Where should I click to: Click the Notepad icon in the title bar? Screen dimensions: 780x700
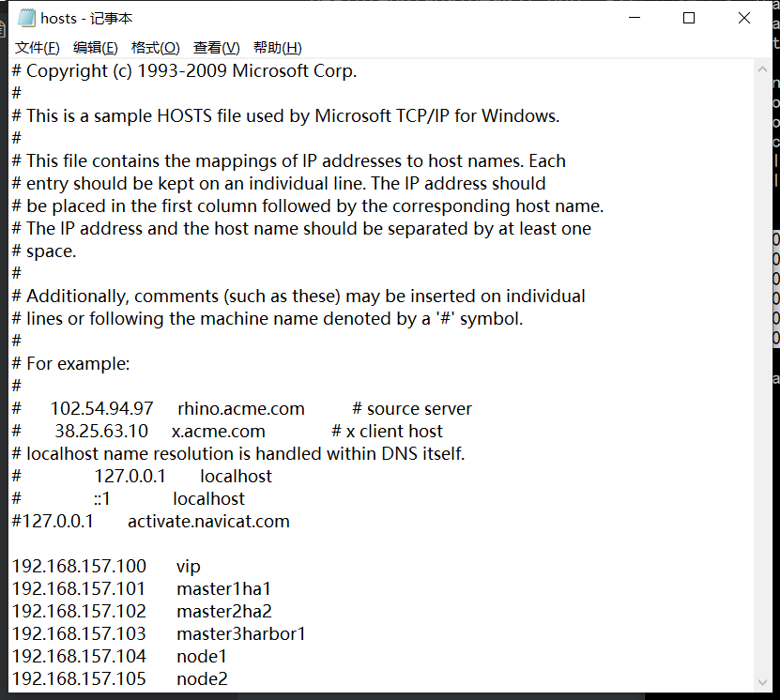pyautogui.click(x=26, y=19)
